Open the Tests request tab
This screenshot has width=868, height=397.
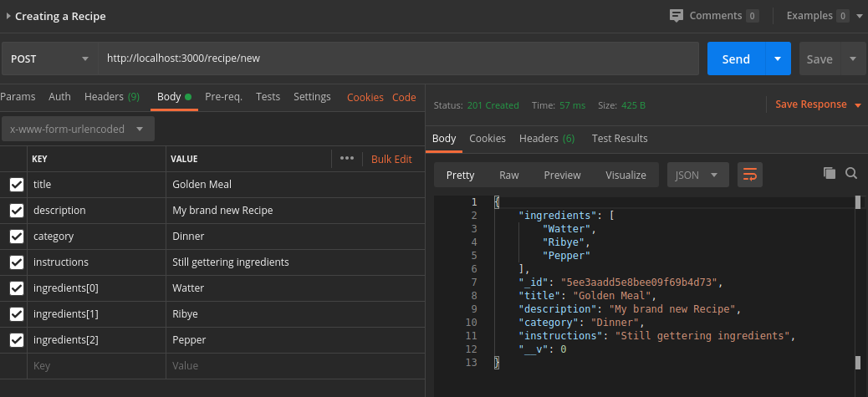[268, 97]
